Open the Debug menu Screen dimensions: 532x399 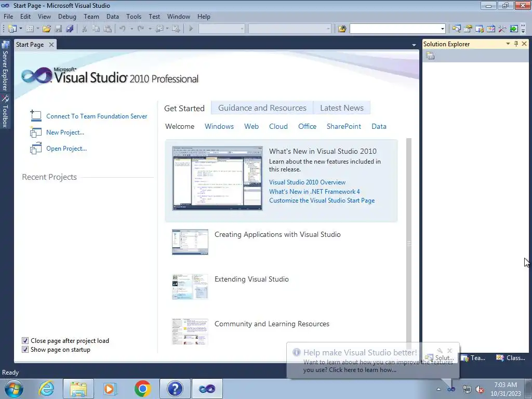click(67, 16)
